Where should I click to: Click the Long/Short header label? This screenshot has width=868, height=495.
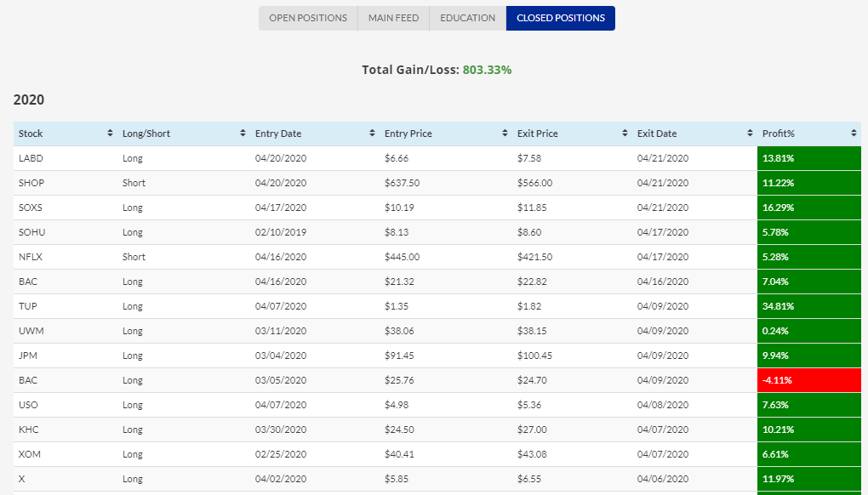(146, 134)
